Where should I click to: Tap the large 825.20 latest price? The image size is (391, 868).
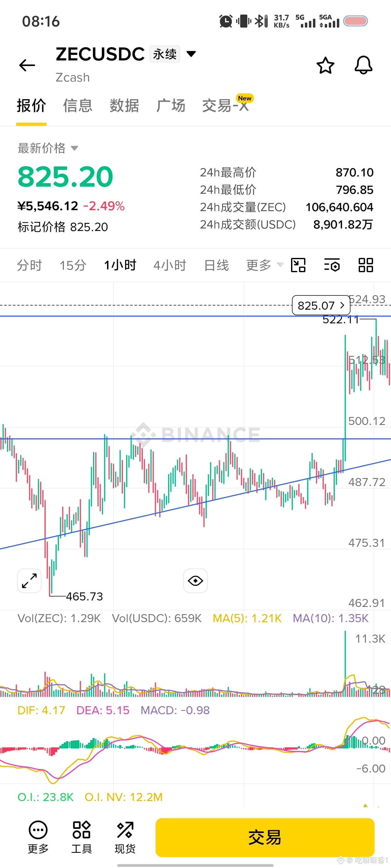click(65, 177)
